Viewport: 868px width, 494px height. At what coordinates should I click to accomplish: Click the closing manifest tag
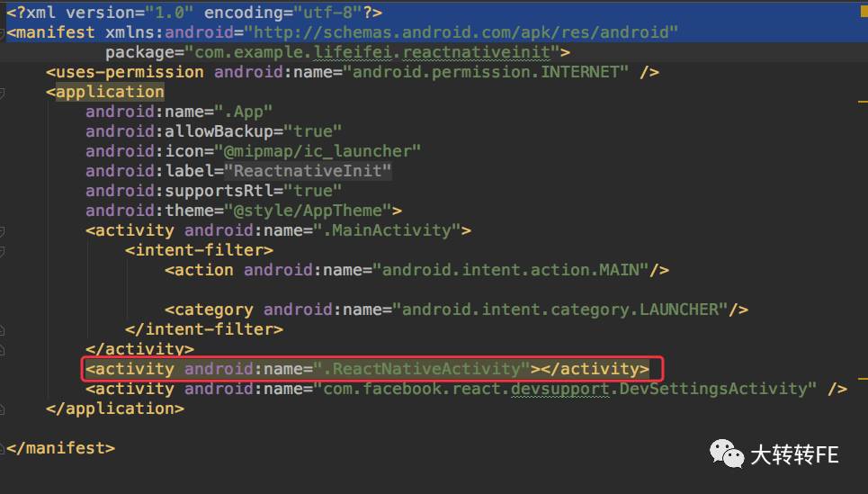61,448
